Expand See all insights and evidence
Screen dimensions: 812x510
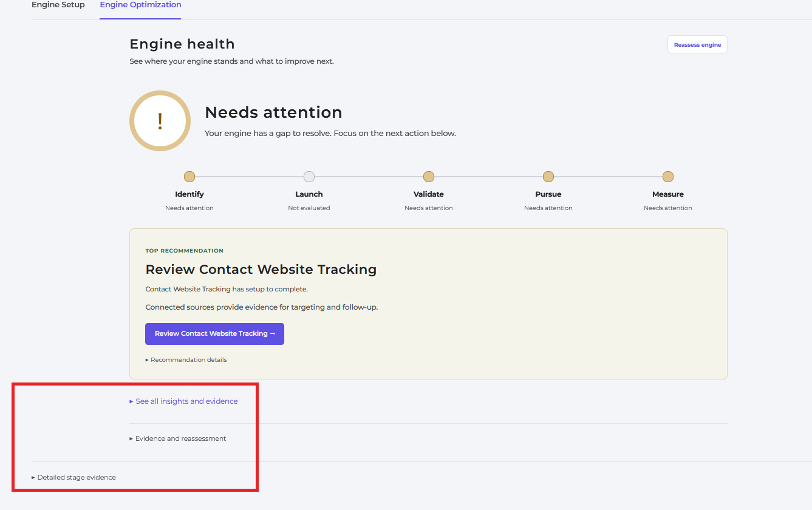click(183, 401)
